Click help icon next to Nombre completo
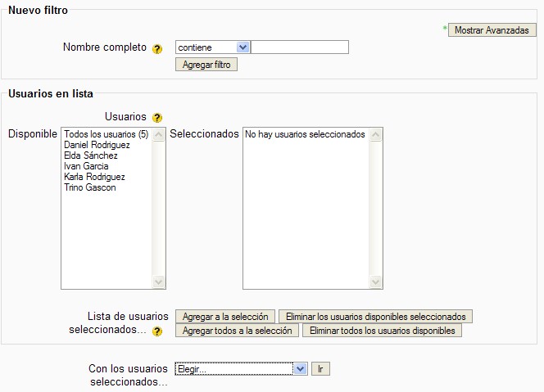The image size is (544, 392). coord(157,48)
